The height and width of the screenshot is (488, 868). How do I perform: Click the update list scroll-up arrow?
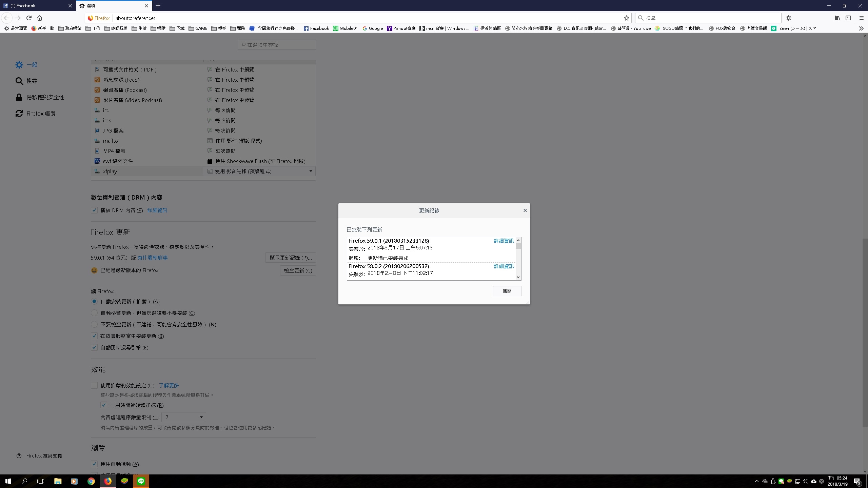[x=518, y=240]
